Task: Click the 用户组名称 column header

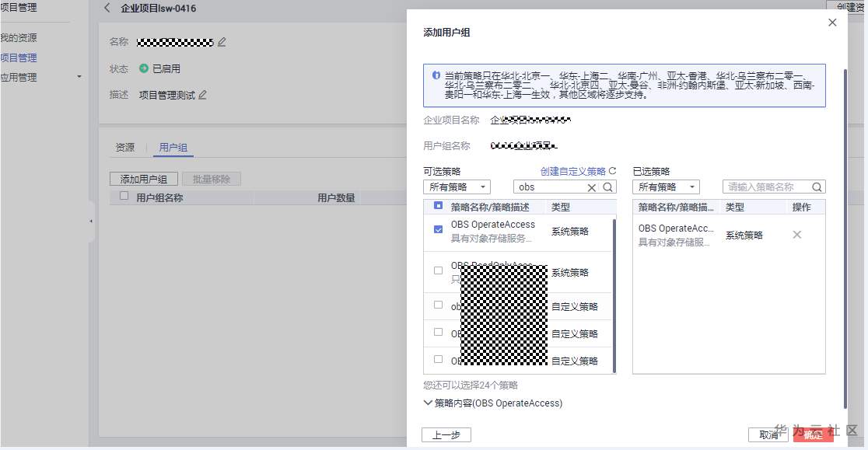Action: coord(159,198)
